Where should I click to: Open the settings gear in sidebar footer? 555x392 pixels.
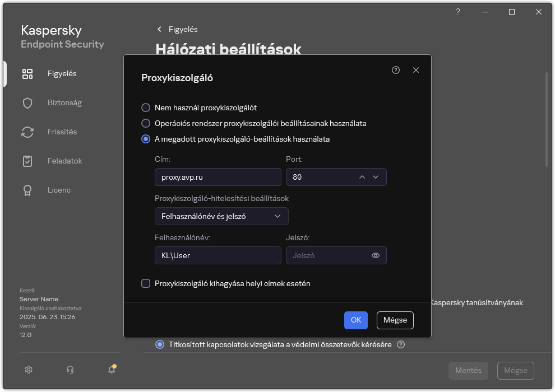29,370
